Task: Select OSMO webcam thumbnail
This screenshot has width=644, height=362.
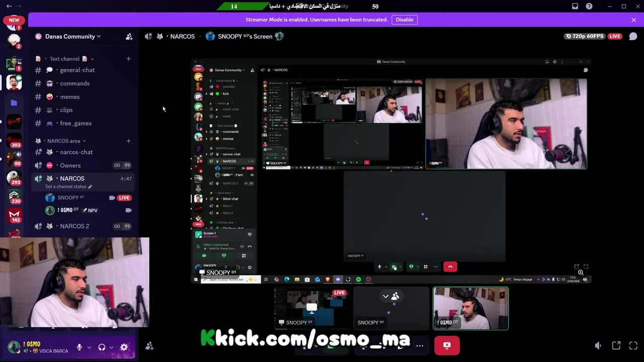Action: pyautogui.click(x=471, y=308)
